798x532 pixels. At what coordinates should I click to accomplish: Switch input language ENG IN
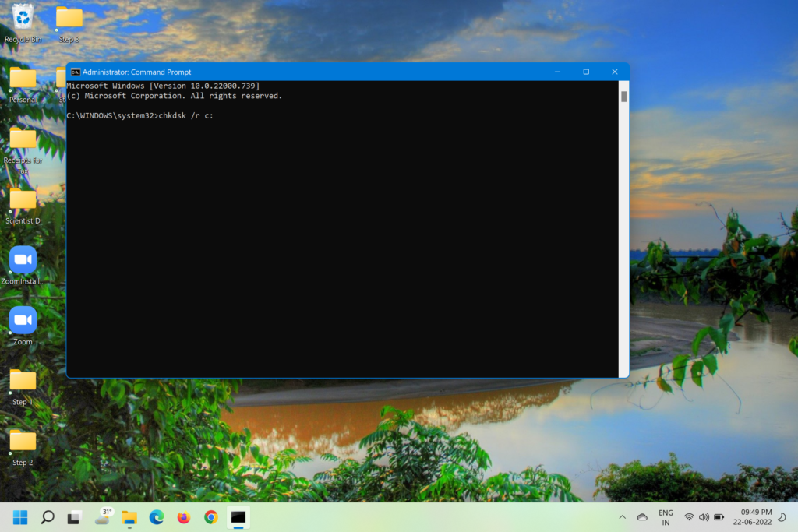pyautogui.click(x=666, y=517)
